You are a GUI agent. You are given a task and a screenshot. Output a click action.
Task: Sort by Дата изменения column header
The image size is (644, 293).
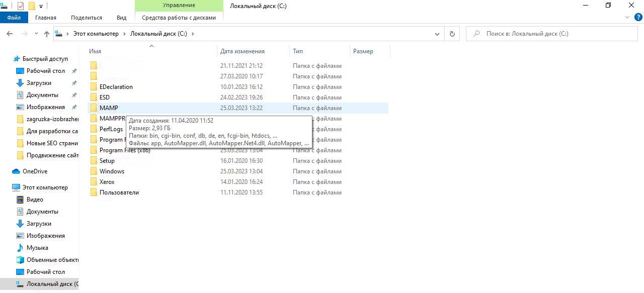tap(243, 51)
